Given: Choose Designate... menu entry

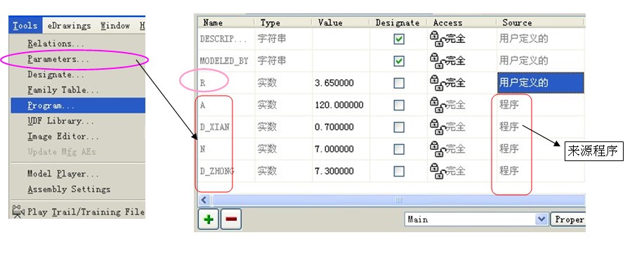Looking at the screenshot, I should tap(56, 75).
